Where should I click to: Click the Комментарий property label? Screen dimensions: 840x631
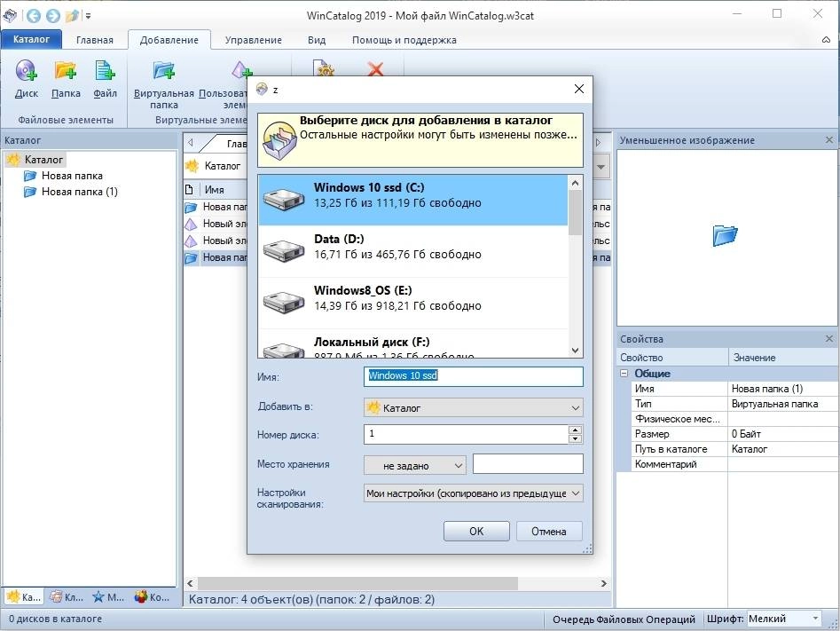click(665, 464)
